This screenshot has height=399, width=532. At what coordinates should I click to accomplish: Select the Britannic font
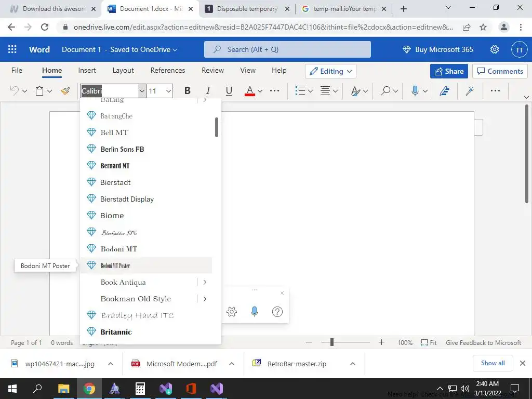point(146,332)
